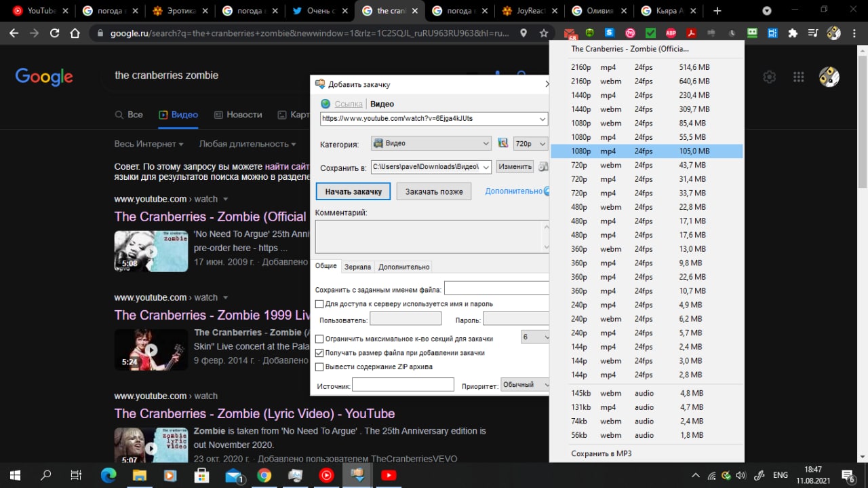Image resolution: width=868 pixels, height=488 pixels.
Task: Open Chrome tab search dropdown arrow
Action: pyautogui.click(x=767, y=11)
